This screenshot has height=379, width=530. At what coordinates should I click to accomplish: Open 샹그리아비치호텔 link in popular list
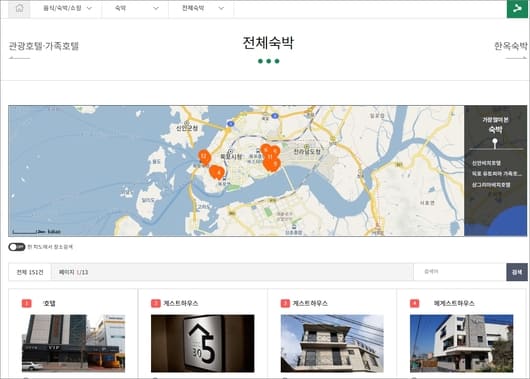click(x=491, y=185)
